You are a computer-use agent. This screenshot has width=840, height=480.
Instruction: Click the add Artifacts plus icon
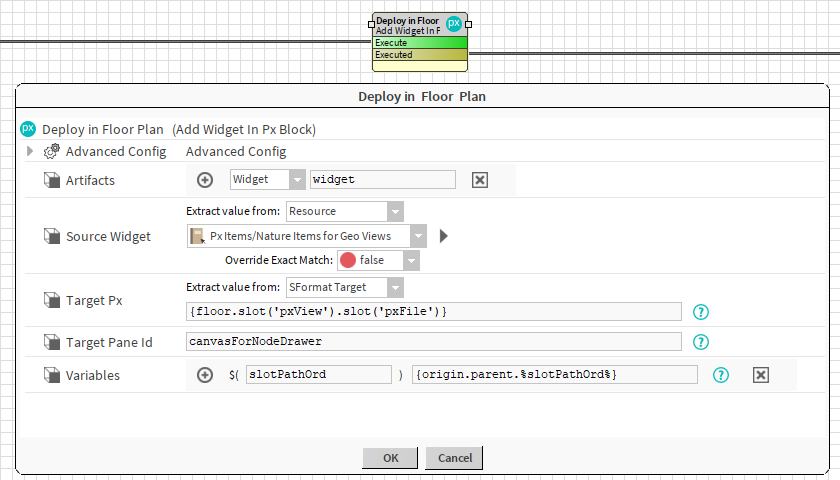(205, 180)
